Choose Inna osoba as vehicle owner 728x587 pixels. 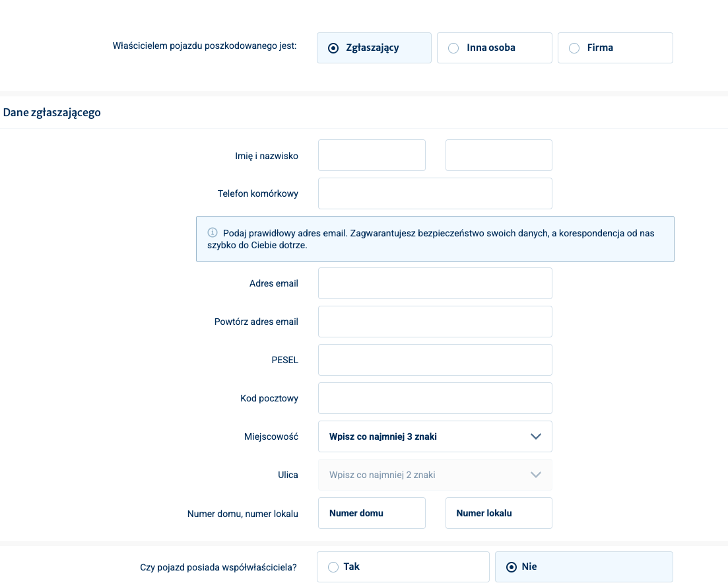494,48
